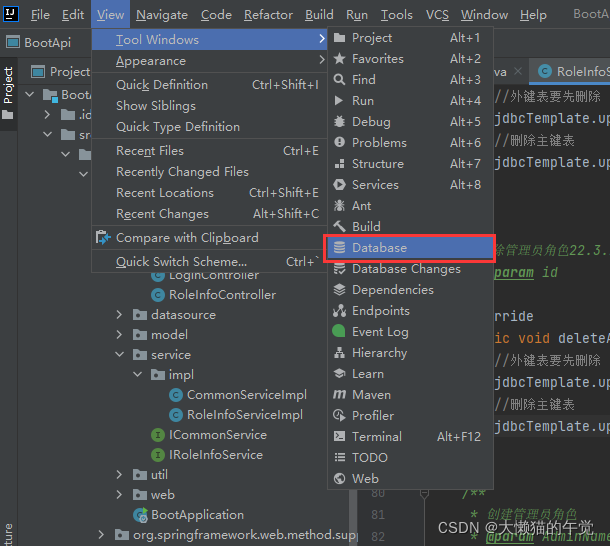
Task: Expand the datasource folder
Action: click(x=119, y=314)
